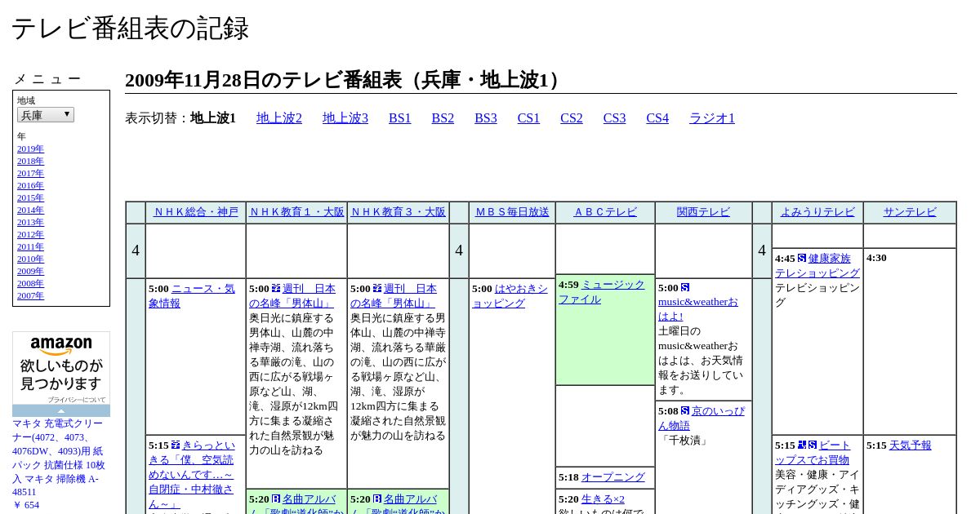This screenshot has height=514, width=980.
Task: Switch to the BS2 listing
Action: [x=443, y=118]
